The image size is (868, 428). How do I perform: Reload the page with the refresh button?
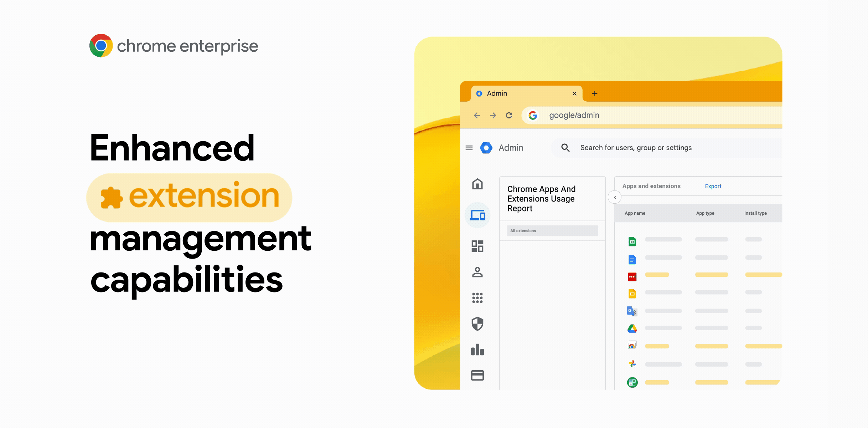click(x=509, y=115)
